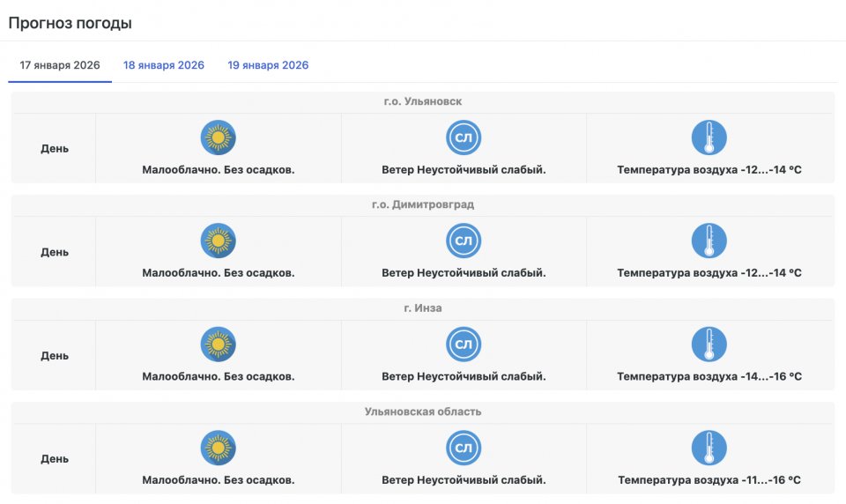Click thermometer icon for Ульяновская область
This screenshot has height=504, width=846.
pyautogui.click(x=709, y=448)
